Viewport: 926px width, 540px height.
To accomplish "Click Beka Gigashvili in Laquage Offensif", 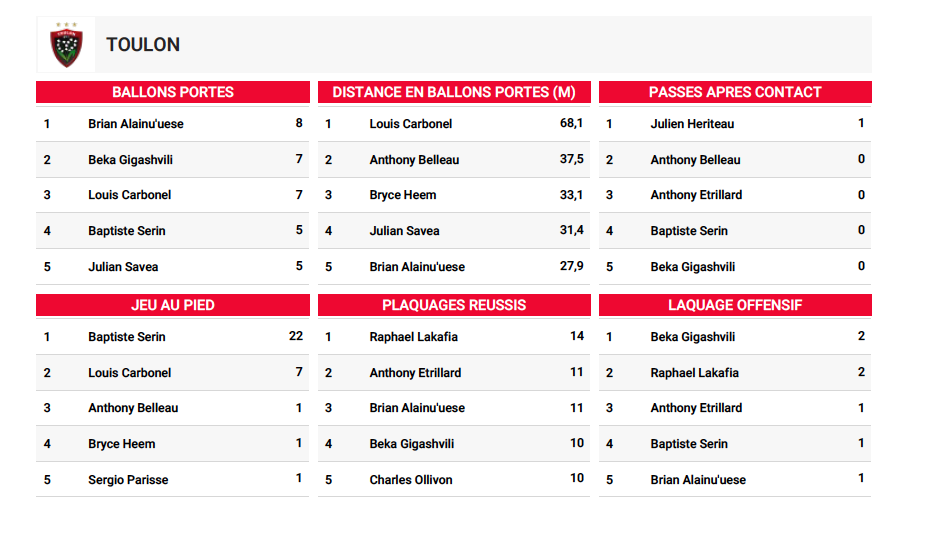I will point(693,337).
